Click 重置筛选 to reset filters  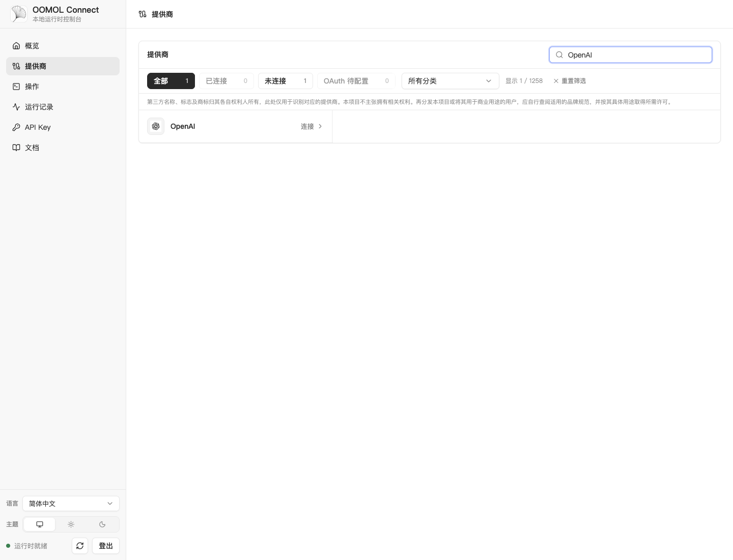click(570, 81)
